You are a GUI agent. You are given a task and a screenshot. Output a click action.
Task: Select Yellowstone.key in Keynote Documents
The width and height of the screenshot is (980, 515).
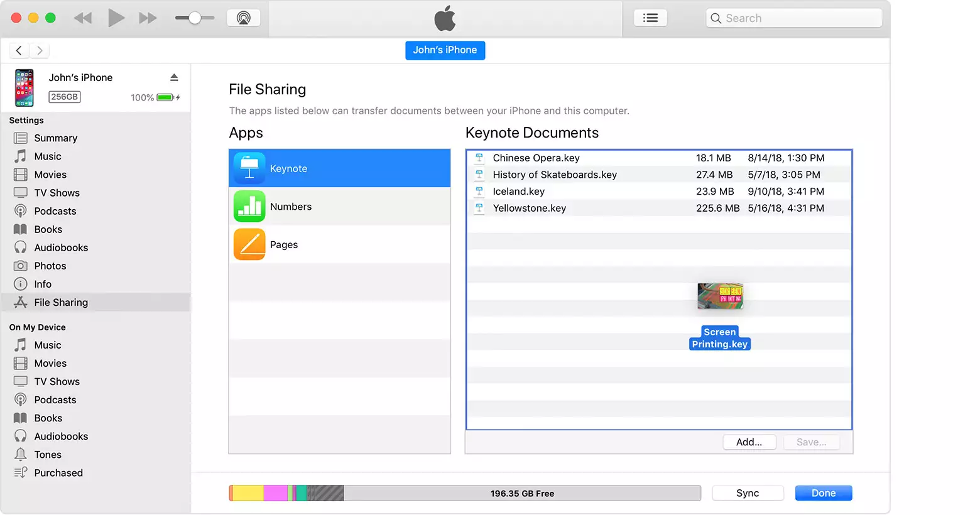529,208
